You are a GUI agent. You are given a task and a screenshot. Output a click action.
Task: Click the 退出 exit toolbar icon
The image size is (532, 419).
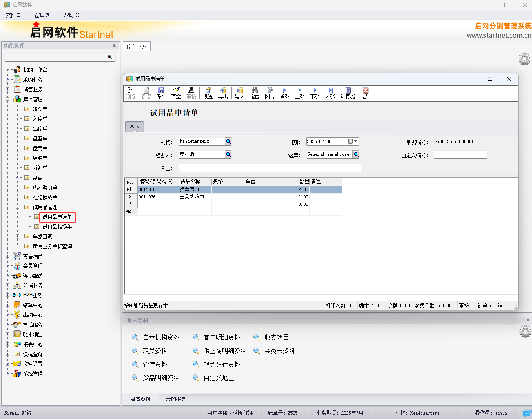tap(366, 93)
